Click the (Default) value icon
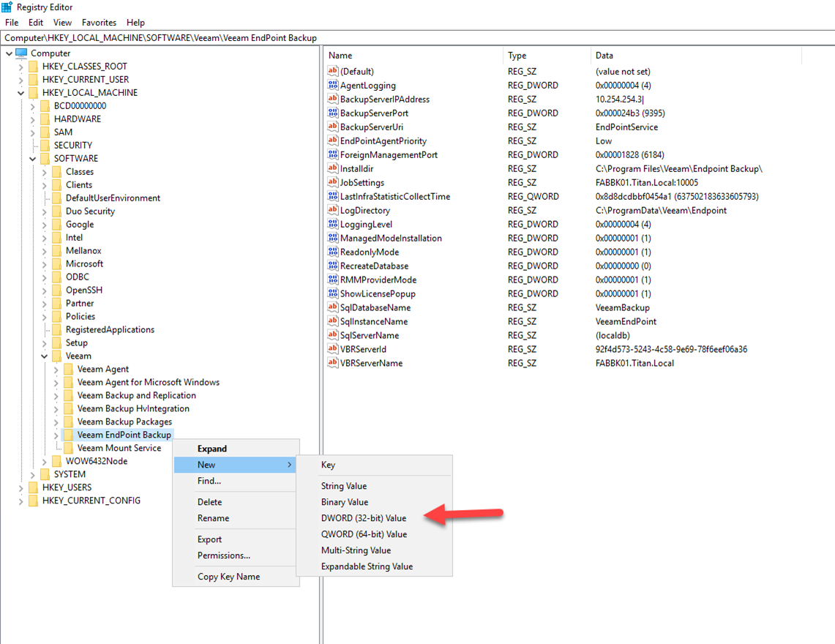The width and height of the screenshot is (835, 644). click(333, 72)
